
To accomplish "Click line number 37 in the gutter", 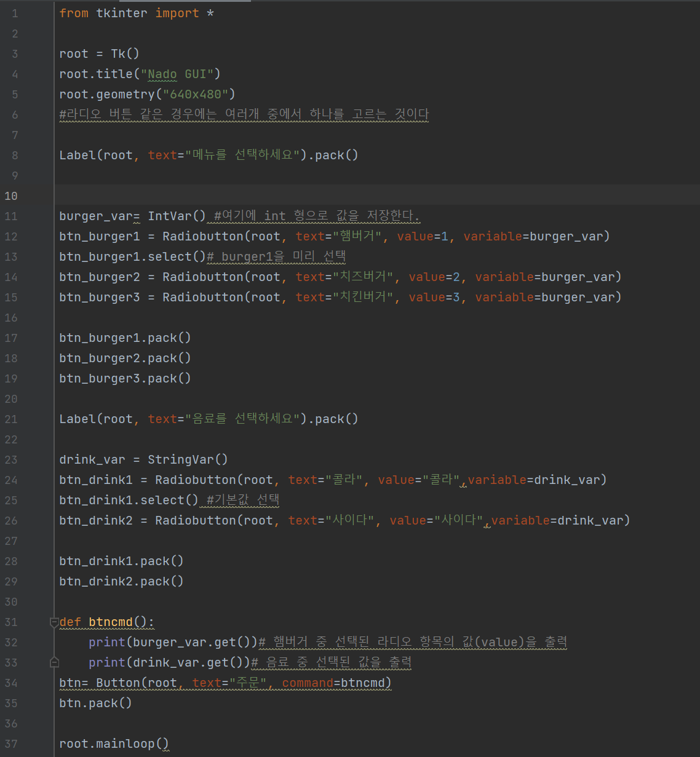I will click(11, 744).
